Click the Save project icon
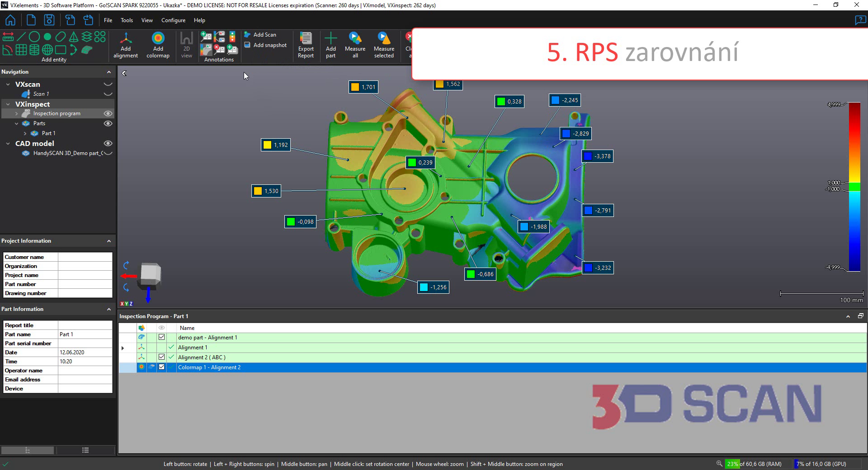This screenshot has height=470, width=868. 49,20
